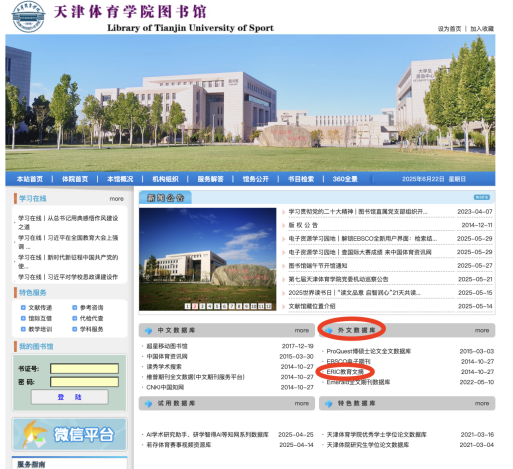Click the 文献传递 service icon
The width and height of the screenshot is (513, 469).
[x=23, y=308]
